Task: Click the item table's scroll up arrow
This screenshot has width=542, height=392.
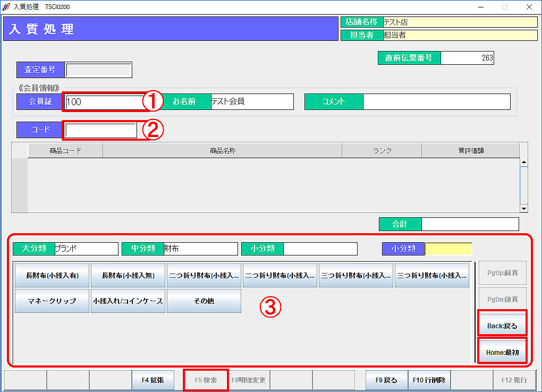Action: pyautogui.click(x=524, y=163)
